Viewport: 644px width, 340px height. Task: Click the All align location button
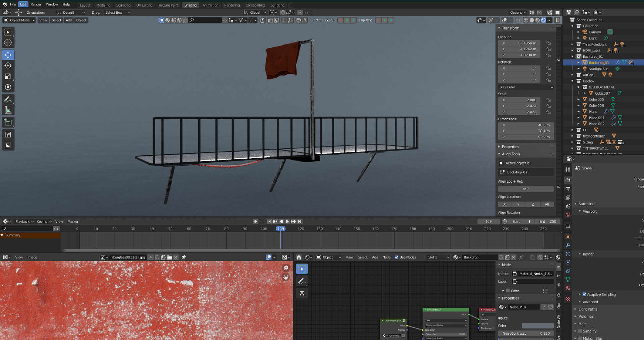tap(547, 204)
